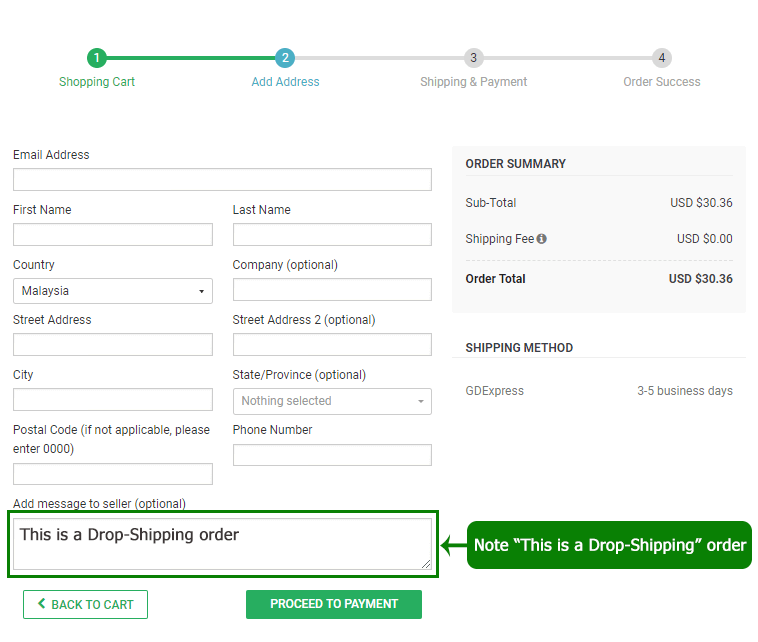Click the Shipping Fee info icon
This screenshot has height=642, width=758.
pos(541,239)
